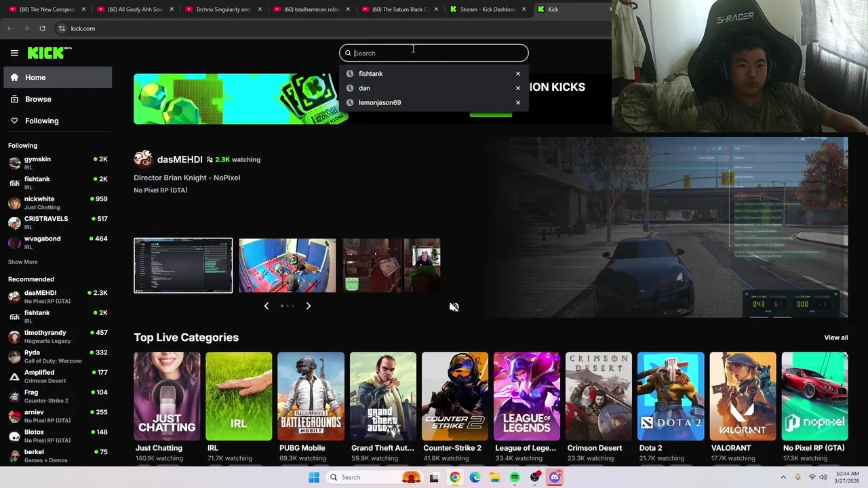Open gymskin channel in Following list

[58, 163]
